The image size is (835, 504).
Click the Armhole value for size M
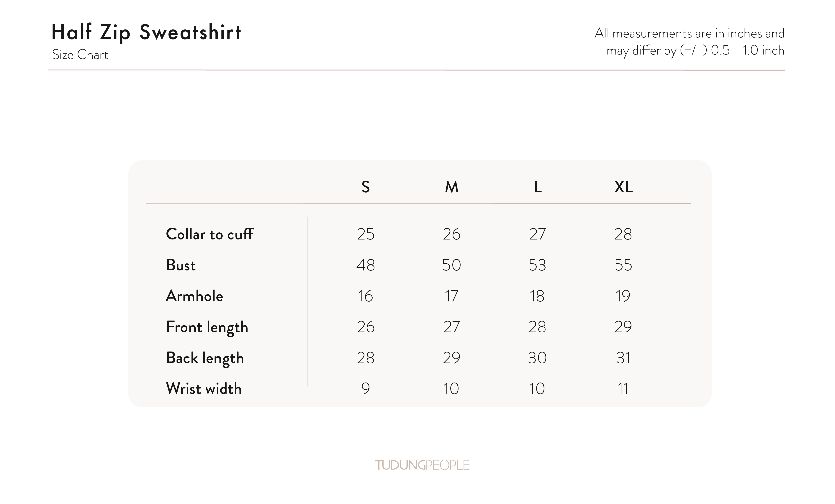[451, 296]
